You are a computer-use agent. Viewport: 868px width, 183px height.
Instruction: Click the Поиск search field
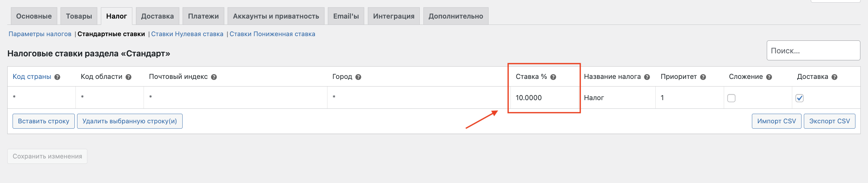point(813,51)
